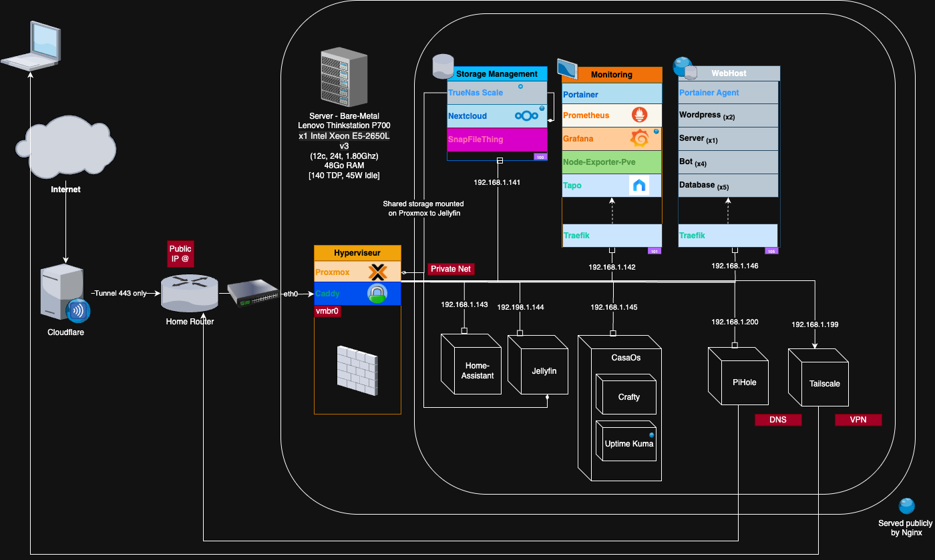Click the Caddy padlock logo
Viewport: 935px width, 560px height.
click(x=377, y=294)
